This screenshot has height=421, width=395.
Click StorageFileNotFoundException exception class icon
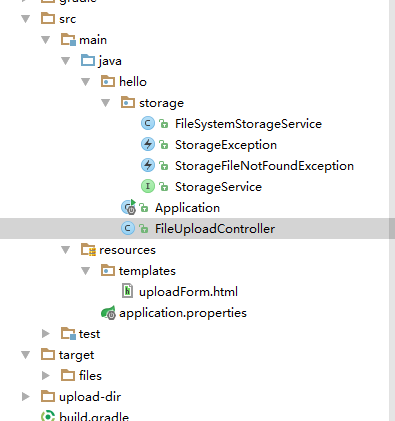148,165
